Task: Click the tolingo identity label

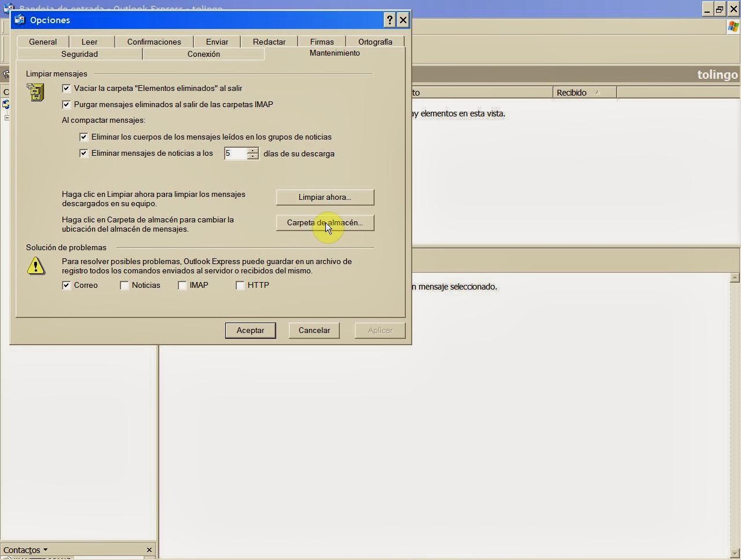Action: [x=717, y=75]
